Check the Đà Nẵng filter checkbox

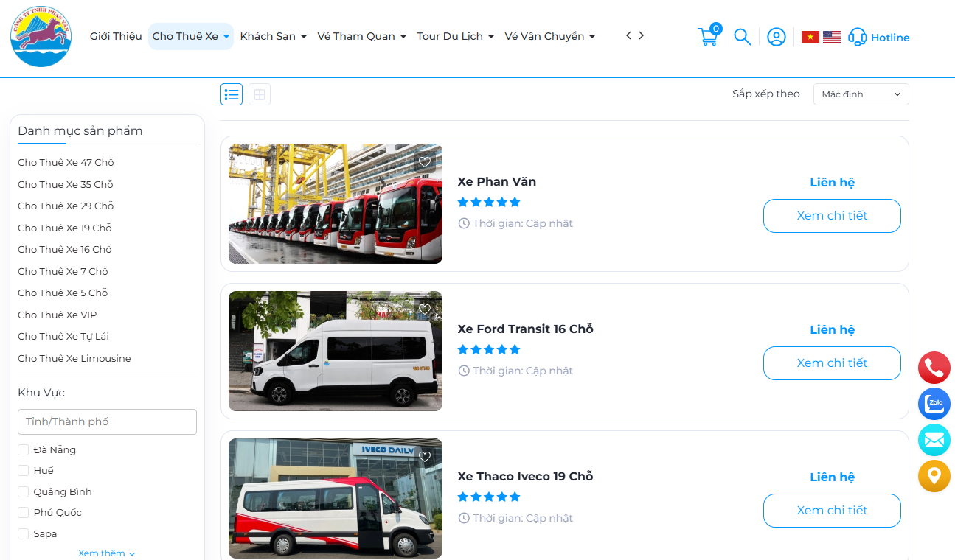click(x=23, y=449)
